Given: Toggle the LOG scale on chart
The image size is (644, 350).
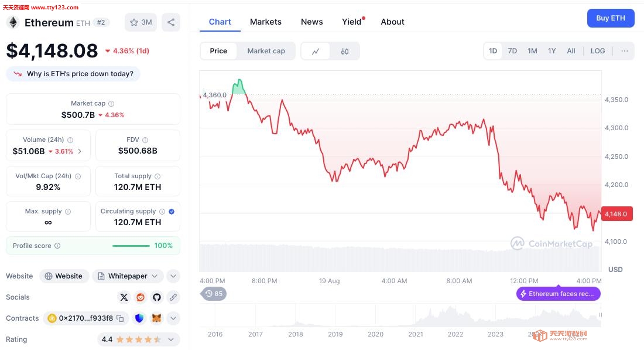Looking at the screenshot, I should pyautogui.click(x=598, y=51).
